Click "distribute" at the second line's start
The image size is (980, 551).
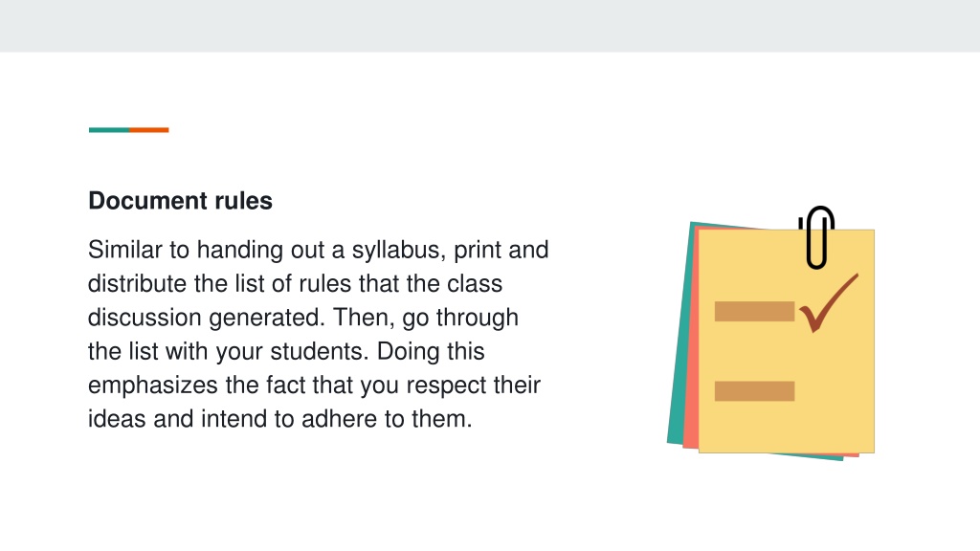(x=137, y=283)
